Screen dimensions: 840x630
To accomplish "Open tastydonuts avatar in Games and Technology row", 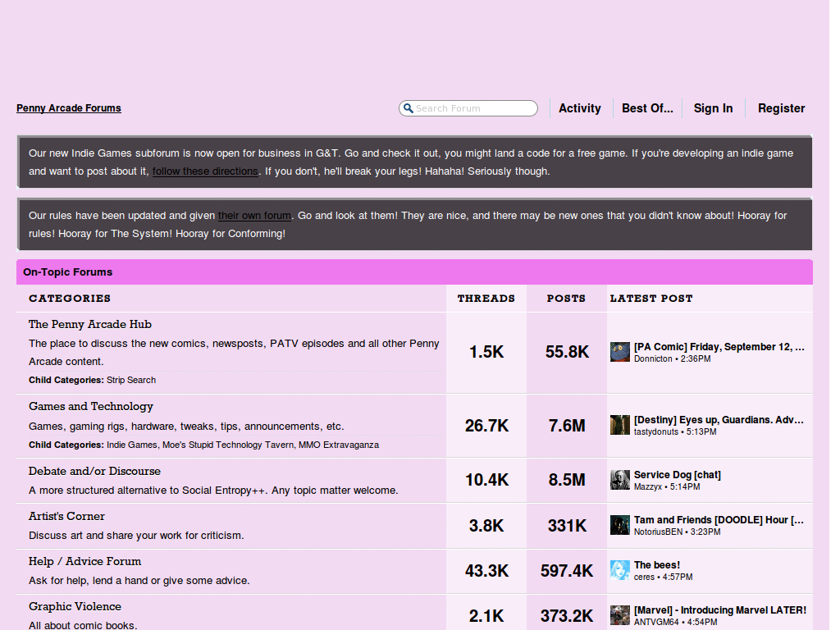I will coord(620,425).
